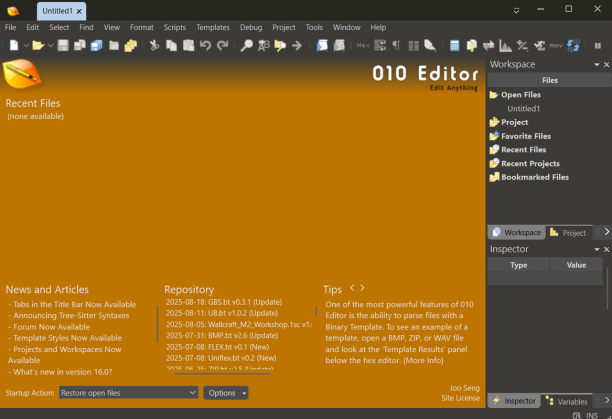Open the Inspector panel menu arrow
This screenshot has height=419, width=612.
[597, 249]
